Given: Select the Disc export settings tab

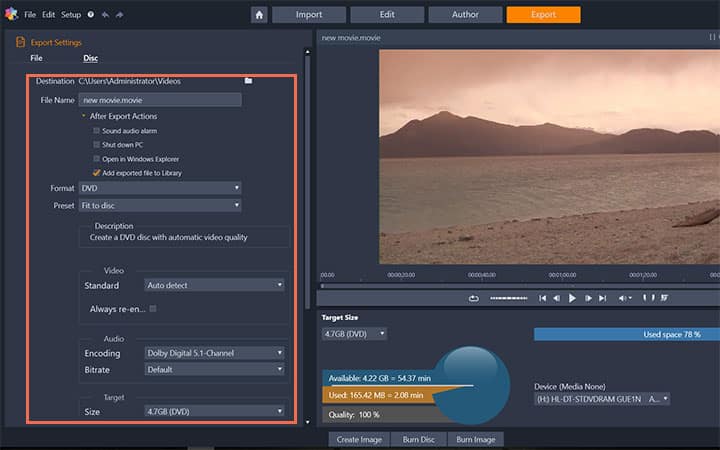Looking at the screenshot, I should 90,58.
